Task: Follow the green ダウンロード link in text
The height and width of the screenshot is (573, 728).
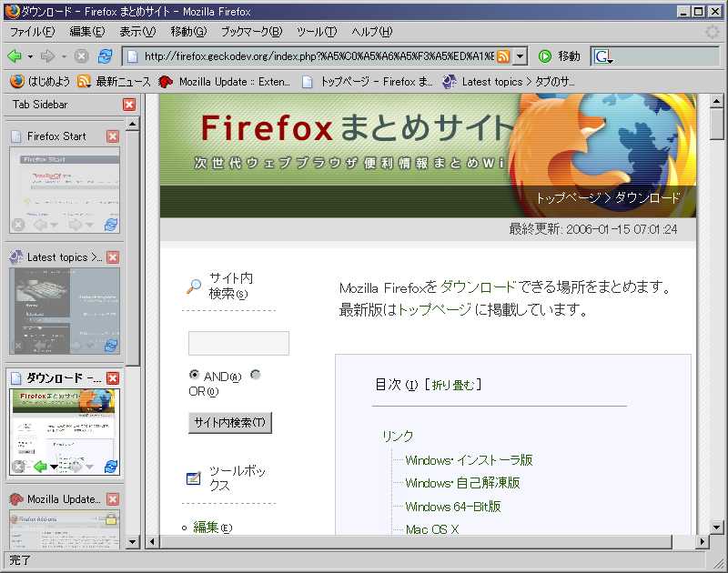Action: point(477,287)
